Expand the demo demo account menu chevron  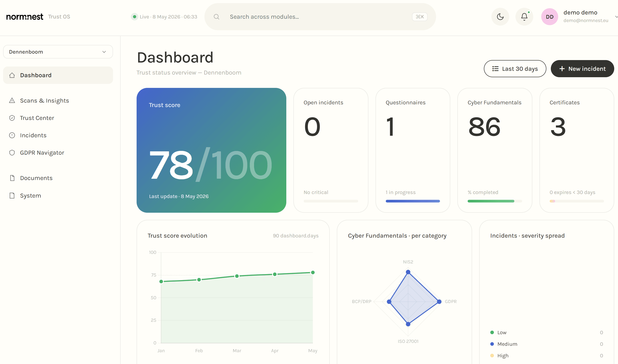point(616,17)
